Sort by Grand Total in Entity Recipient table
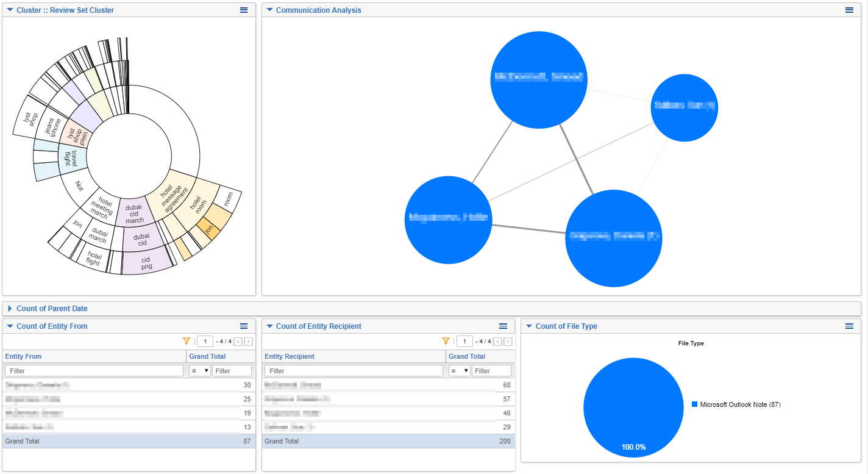Screen dimensions: 868x474 tap(467, 356)
